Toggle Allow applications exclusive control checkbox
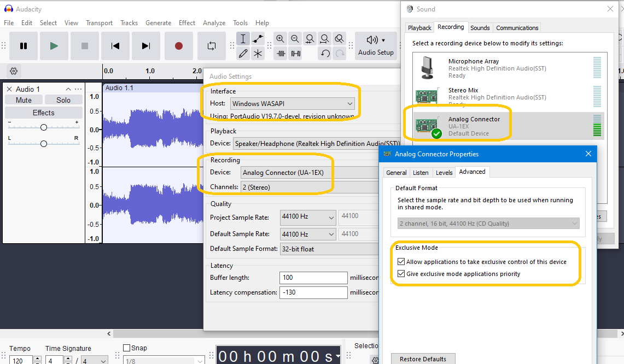Image resolution: width=624 pixels, height=364 pixels. pos(401,262)
